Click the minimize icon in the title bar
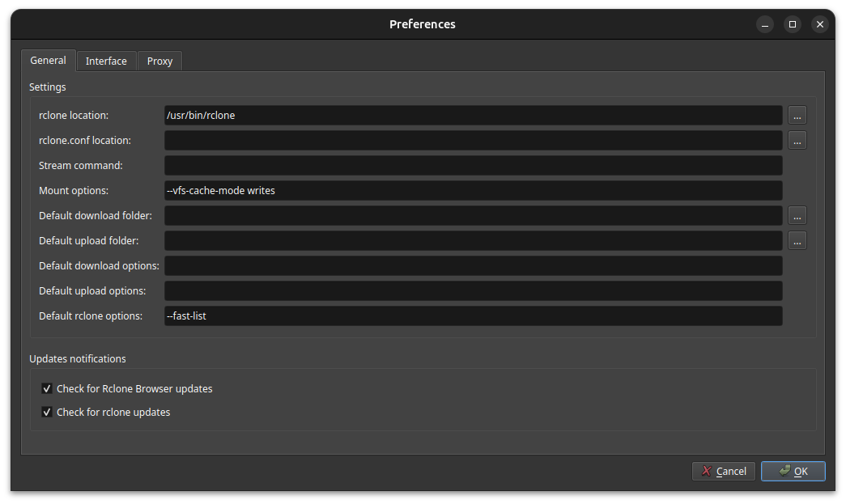Image resolution: width=846 pixels, height=504 pixels. point(764,24)
